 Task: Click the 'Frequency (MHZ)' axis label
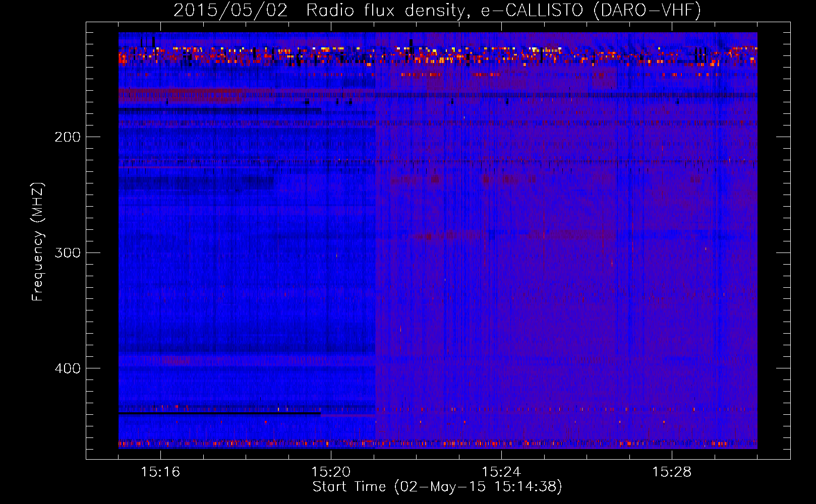pyautogui.click(x=38, y=241)
